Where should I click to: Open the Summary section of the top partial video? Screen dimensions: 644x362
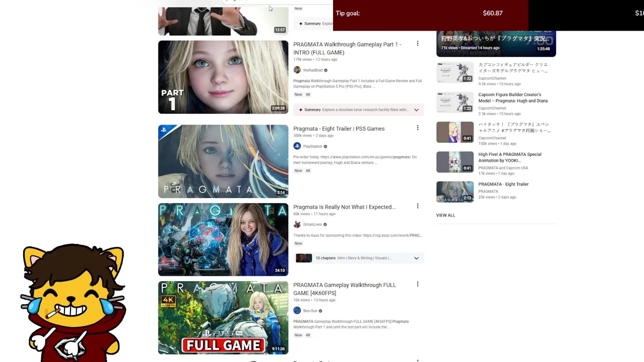314,24
